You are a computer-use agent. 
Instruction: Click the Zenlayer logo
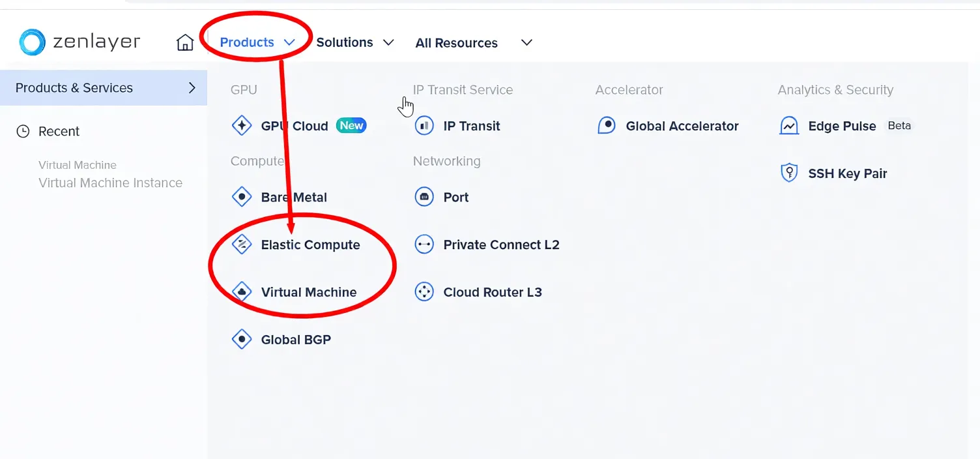click(79, 42)
